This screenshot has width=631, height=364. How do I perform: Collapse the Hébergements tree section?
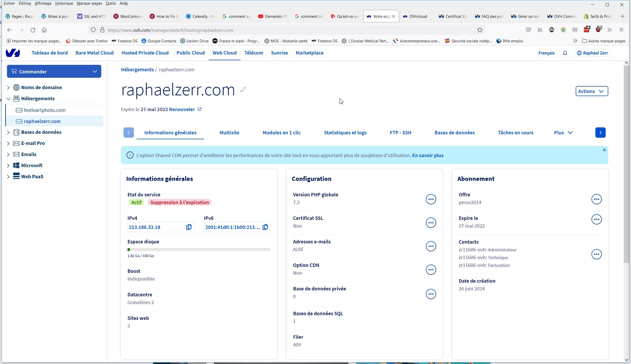[8, 99]
